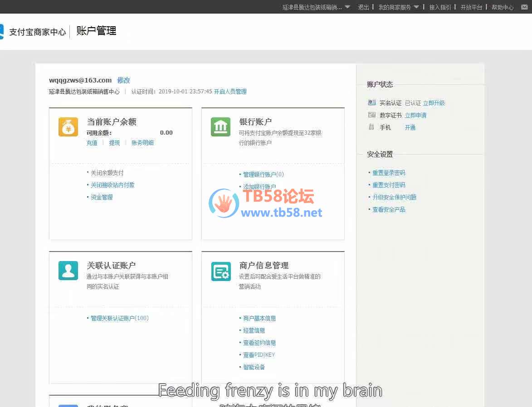Click 立即升级 beside real-name verification
The height and width of the screenshot is (407, 532).
tap(434, 103)
